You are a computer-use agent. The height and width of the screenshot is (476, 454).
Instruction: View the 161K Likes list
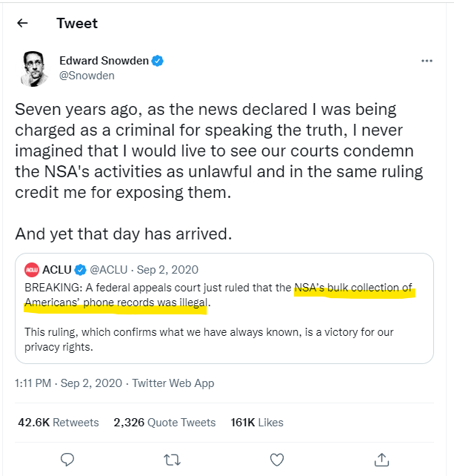coord(257,422)
